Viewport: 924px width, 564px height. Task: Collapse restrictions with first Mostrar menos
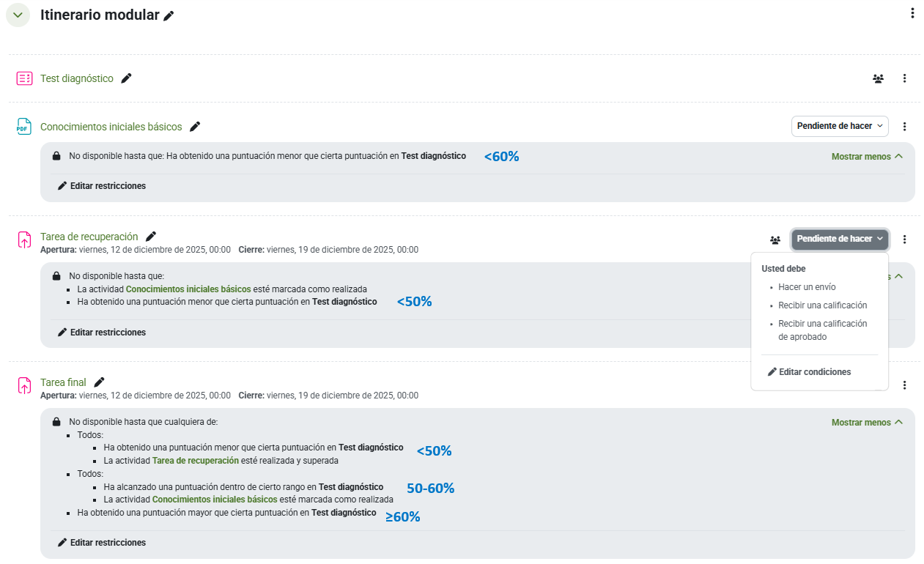coord(867,157)
